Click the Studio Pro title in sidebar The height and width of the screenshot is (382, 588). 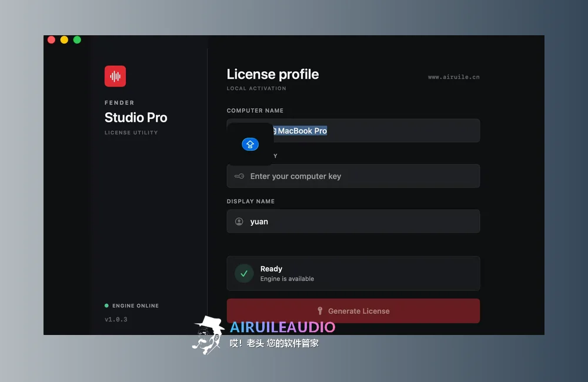tap(136, 118)
